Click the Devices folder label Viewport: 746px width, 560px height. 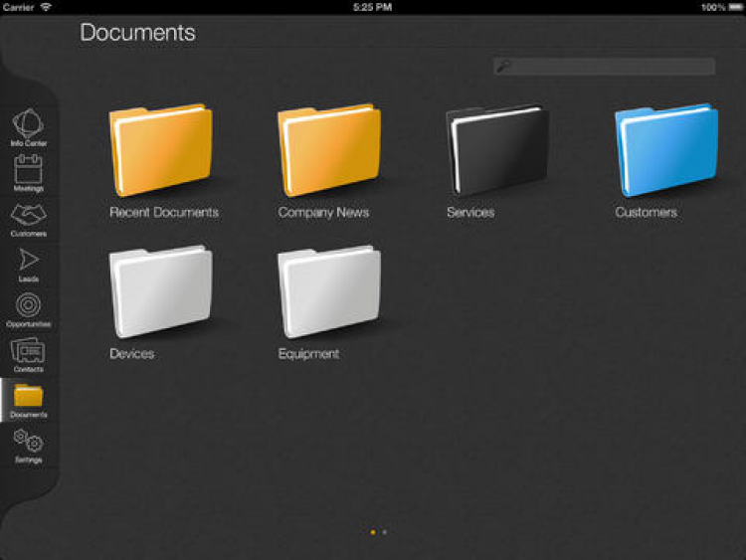coord(131,353)
